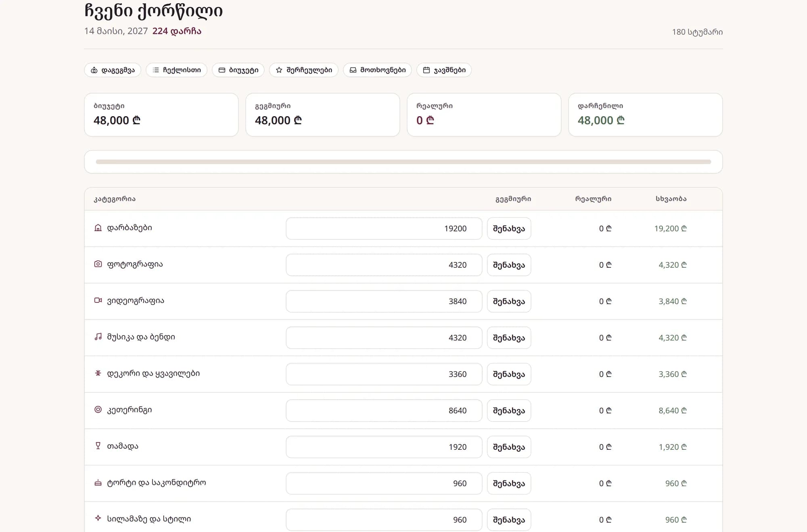
Task: Save the ვიდეოგრაფია row with შენახვა
Action: click(509, 301)
